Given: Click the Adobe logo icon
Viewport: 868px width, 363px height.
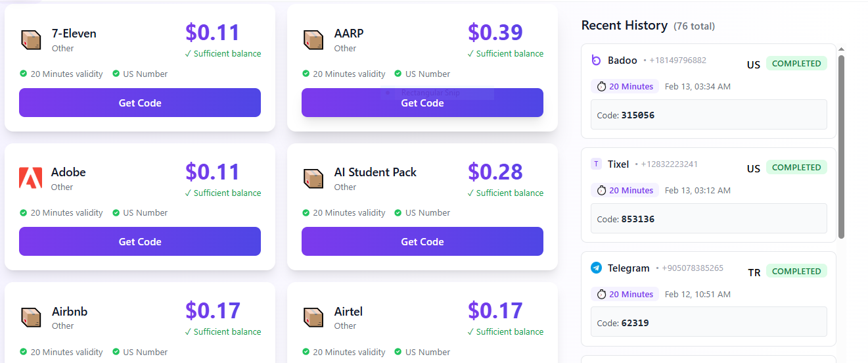Looking at the screenshot, I should (x=31, y=178).
